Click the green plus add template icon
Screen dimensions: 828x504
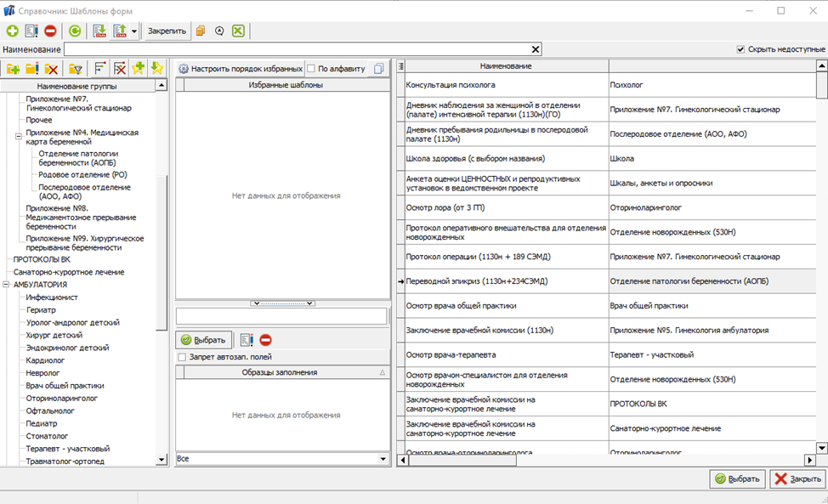coord(12,31)
